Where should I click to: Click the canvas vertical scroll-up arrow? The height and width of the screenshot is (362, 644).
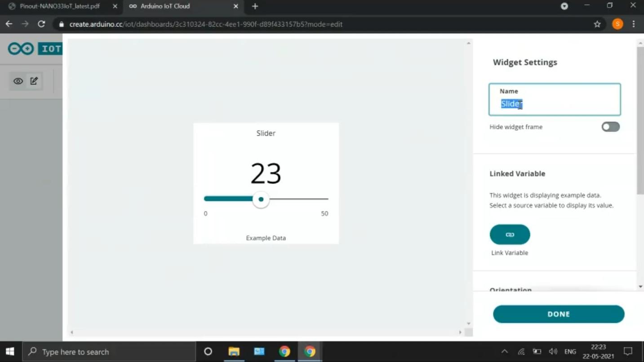[468, 44]
